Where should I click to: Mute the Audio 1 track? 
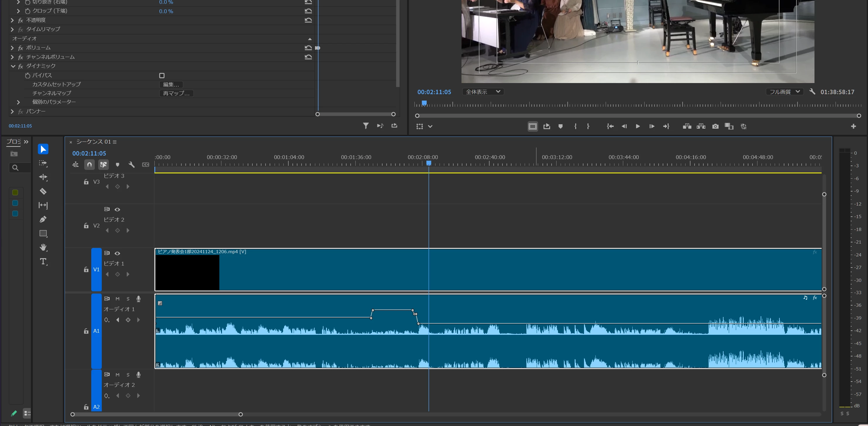117,299
